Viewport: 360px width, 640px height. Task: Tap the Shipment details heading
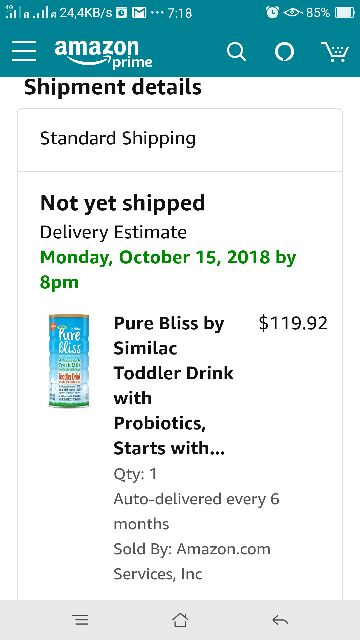pyautogui.click(x=113, y=87)
